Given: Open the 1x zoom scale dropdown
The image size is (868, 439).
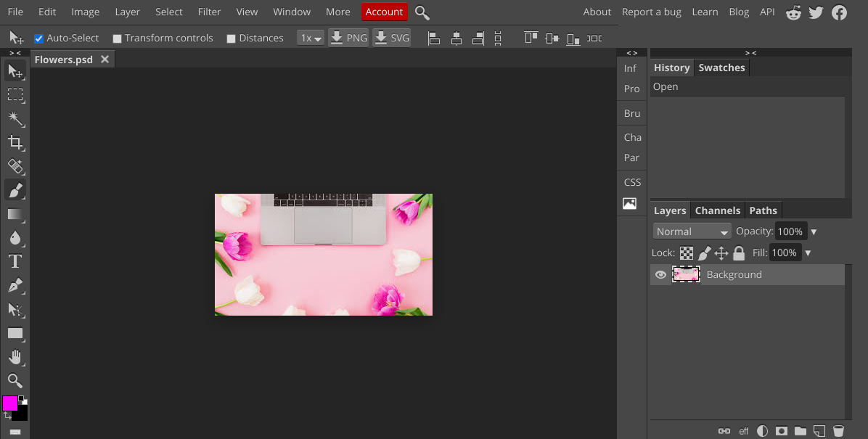Looking at the screenshot, I should (310, 38).
